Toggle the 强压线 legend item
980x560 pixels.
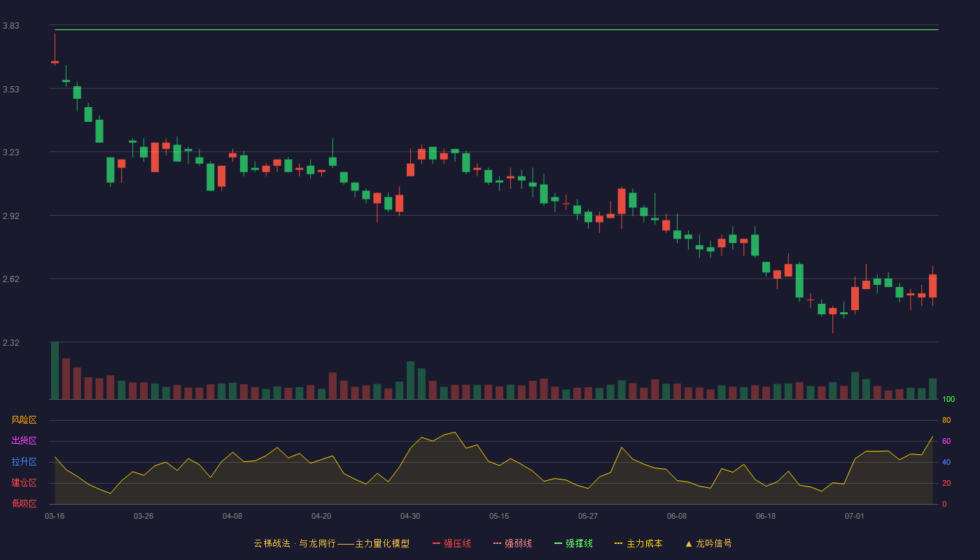[x=451, y=543]
